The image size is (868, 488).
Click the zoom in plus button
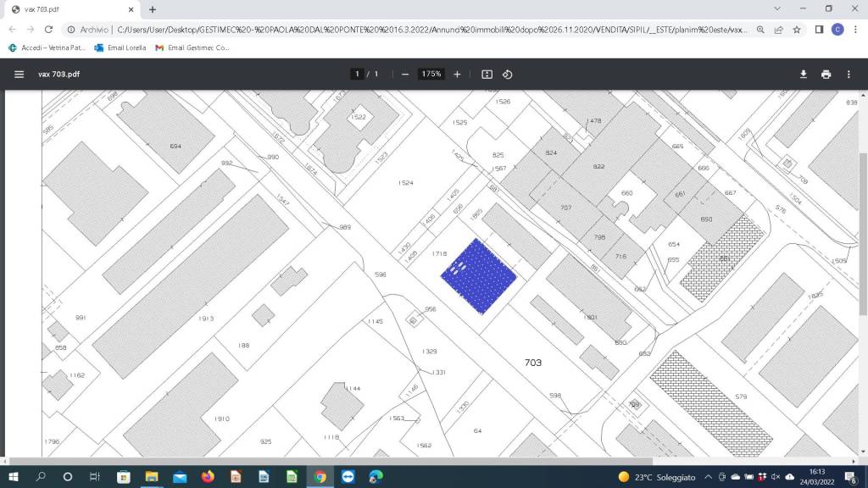[458, 75]
